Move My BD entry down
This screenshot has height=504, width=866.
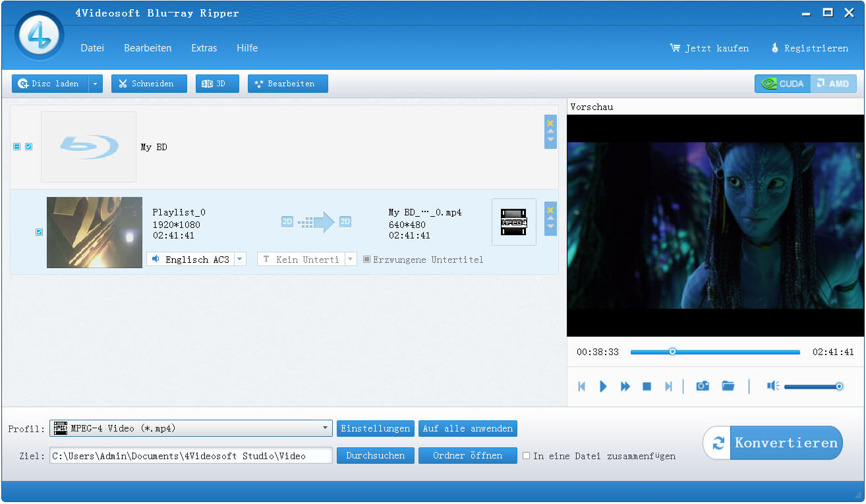[550, 140]
